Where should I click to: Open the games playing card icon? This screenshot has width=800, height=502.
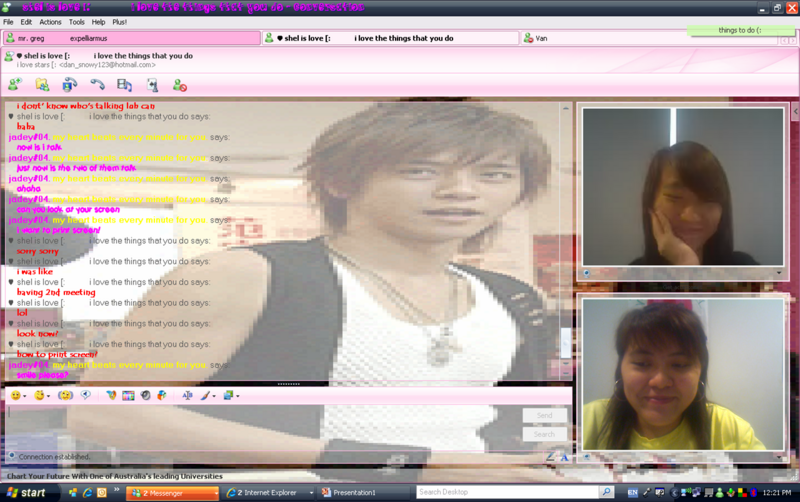[152, 86]
